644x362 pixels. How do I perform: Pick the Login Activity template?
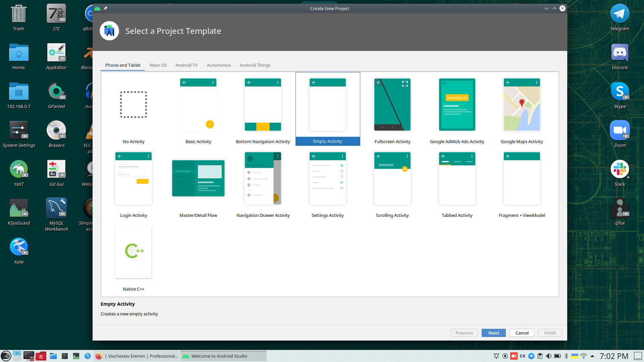click(133, 178)
